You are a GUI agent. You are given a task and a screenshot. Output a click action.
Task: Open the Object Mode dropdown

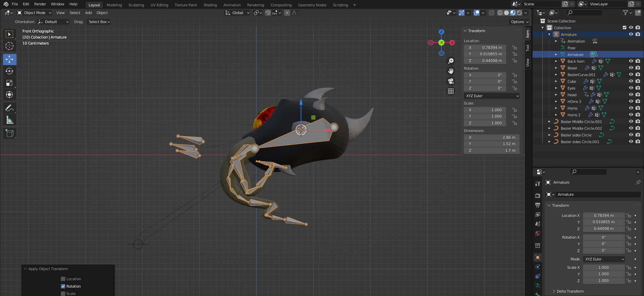[x=34, y=13]
